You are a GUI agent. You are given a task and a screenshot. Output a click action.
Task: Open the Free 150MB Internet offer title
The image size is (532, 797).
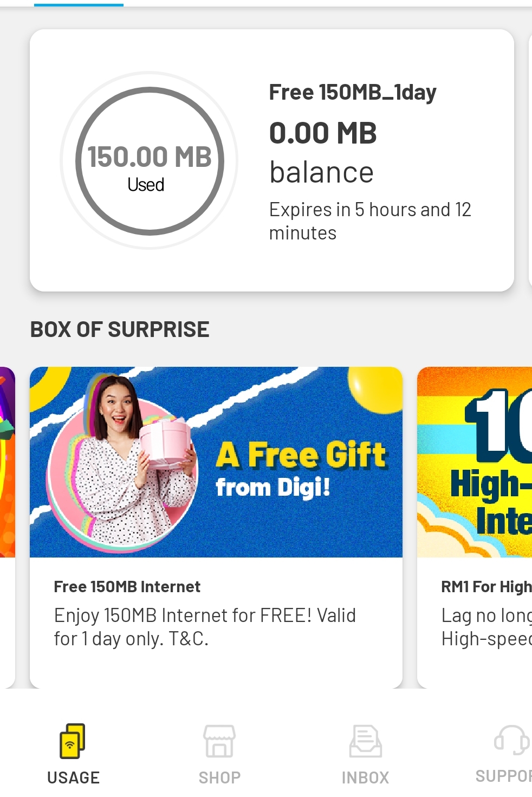127,587
